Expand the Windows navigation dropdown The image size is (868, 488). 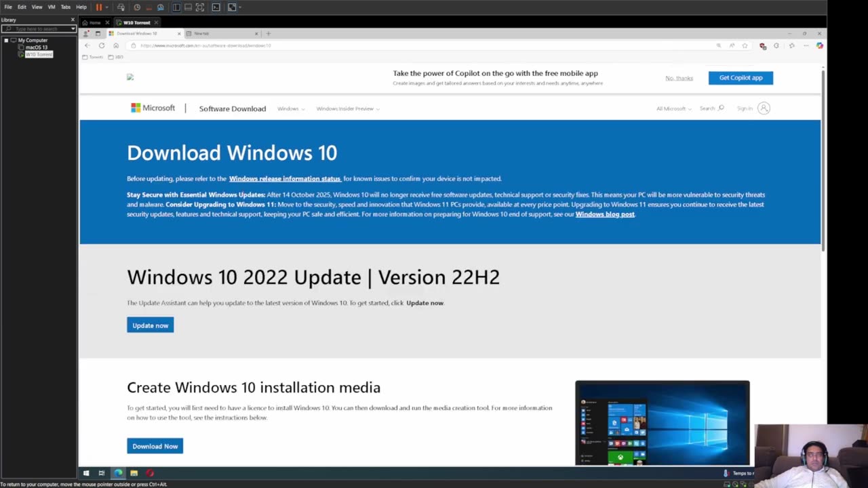click(x=291, y=108)
